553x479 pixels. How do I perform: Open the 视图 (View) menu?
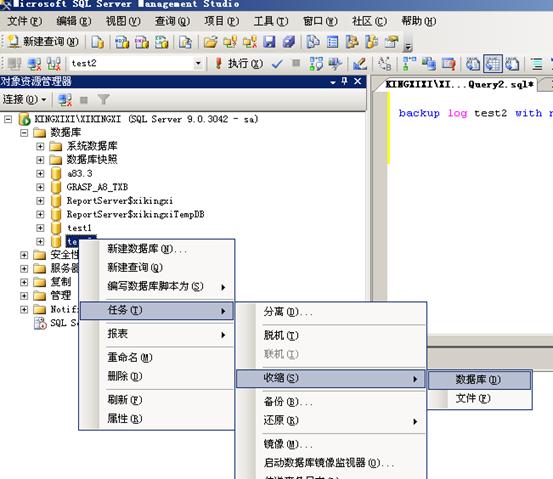[123, 21]
